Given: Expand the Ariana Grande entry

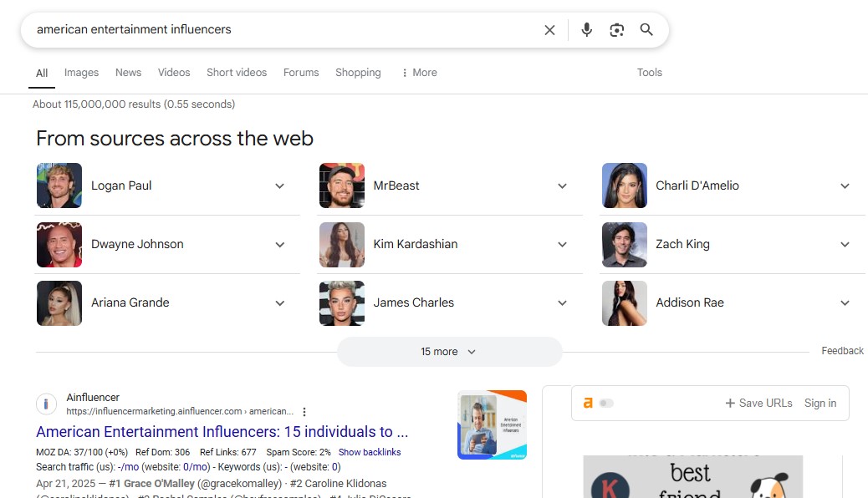Looking at the screenshot, I should pyautogui.click(x=279, y=303).
